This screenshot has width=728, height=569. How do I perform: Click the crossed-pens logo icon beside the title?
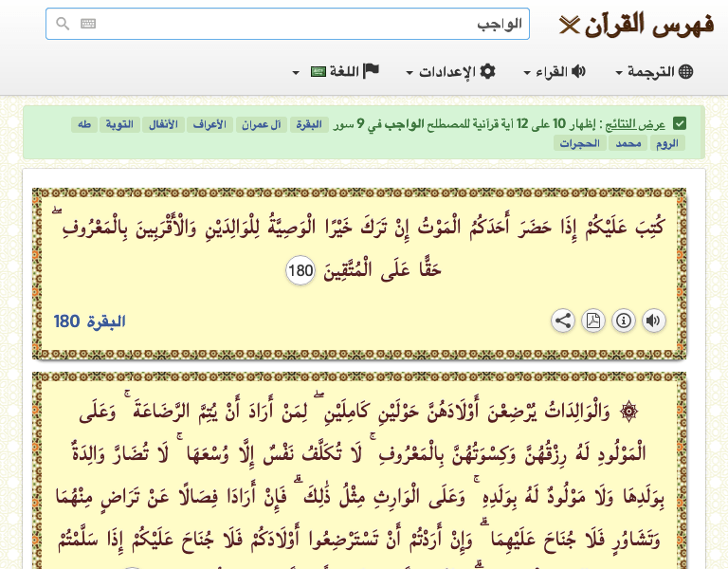point(569,24)
